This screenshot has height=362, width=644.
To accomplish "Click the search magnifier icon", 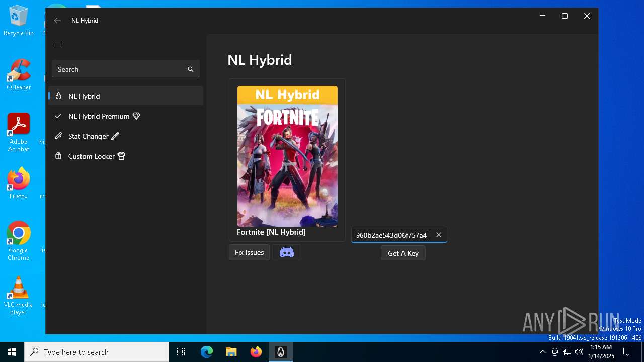I will (191, 69).
